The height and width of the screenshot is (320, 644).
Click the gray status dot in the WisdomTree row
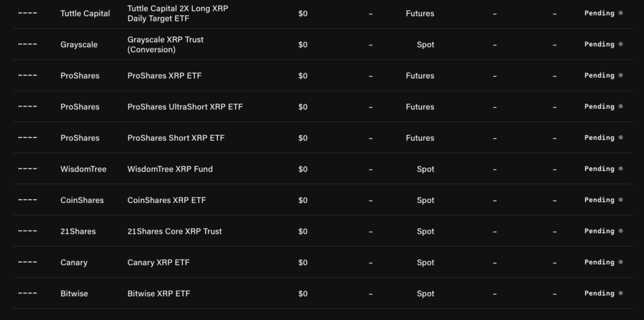(x=621, y=168)
